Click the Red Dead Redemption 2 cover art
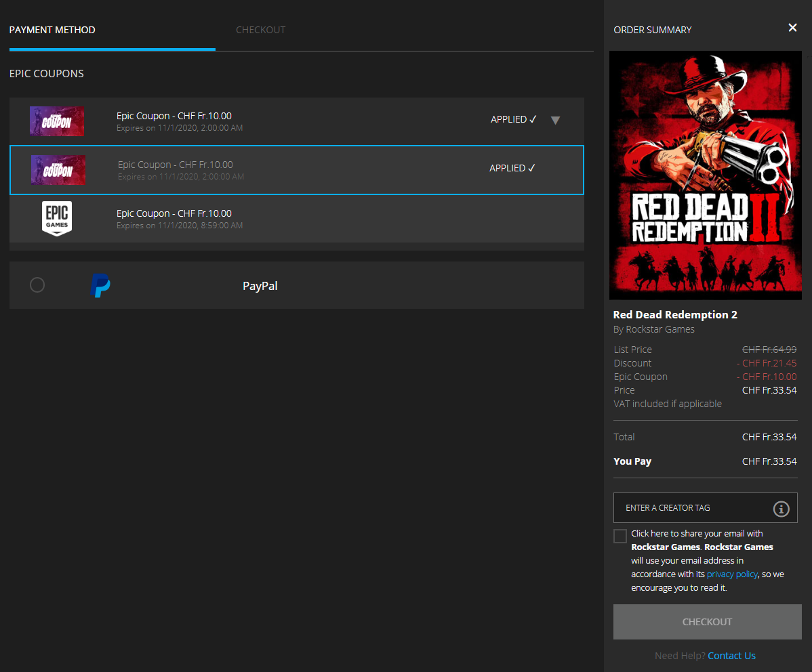Screen dimensions: 812x672 coord(706,175)
